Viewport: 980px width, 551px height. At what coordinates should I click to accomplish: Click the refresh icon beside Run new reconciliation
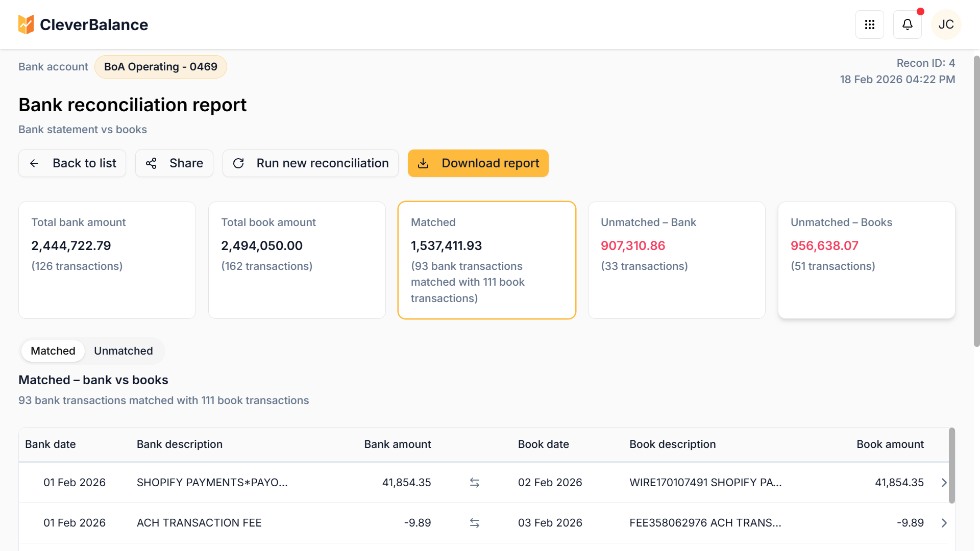tap(239, 163)
